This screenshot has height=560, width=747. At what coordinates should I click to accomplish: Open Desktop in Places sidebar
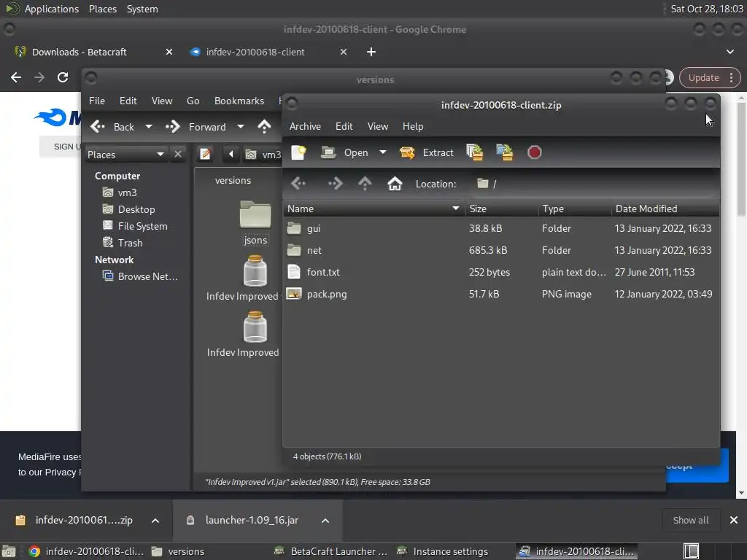(136, 209)
